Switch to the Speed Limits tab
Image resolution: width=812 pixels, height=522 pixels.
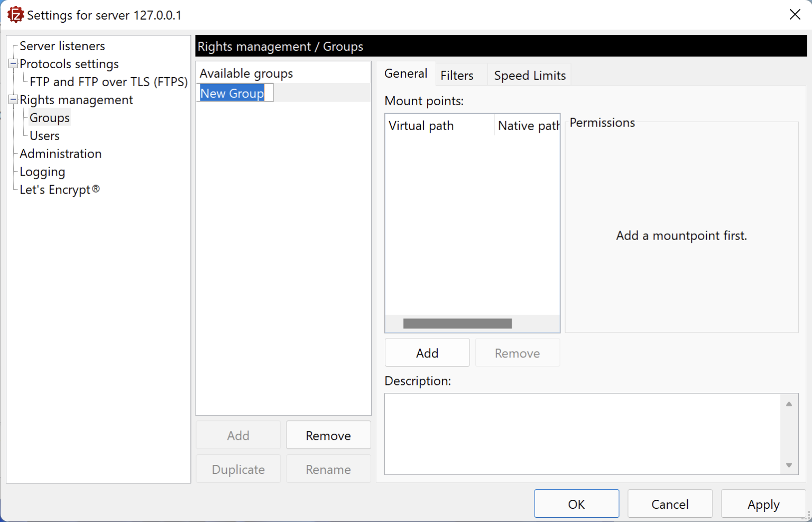(x=529, y=75)
